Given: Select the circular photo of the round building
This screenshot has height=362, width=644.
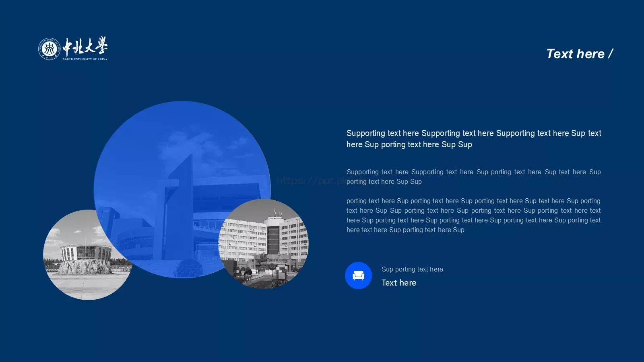Looking at the screenshot, I should coord(88,255).
